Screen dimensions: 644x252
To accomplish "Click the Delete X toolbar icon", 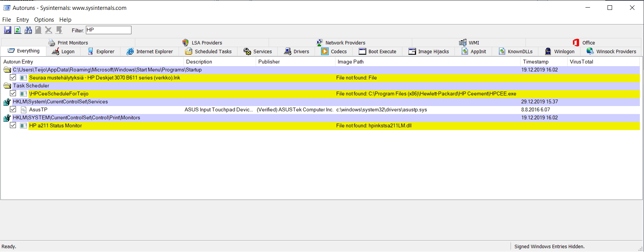I will [x=49, y=30].
